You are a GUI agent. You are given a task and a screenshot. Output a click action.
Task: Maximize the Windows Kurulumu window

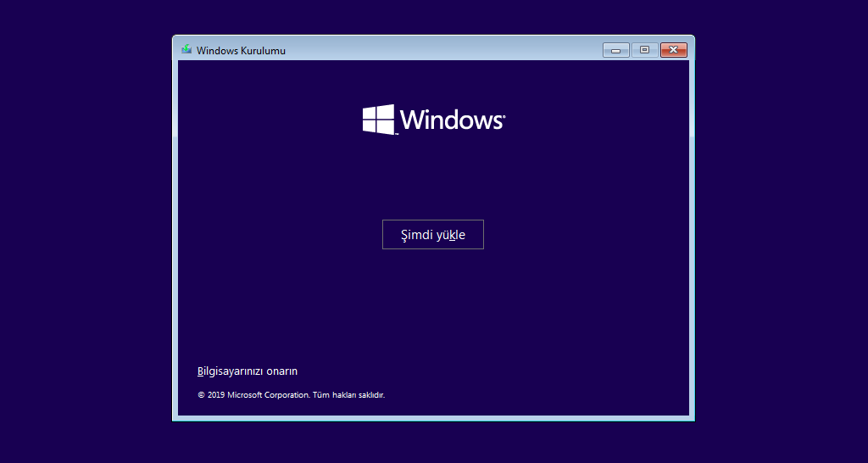click(x=644, y=50)
